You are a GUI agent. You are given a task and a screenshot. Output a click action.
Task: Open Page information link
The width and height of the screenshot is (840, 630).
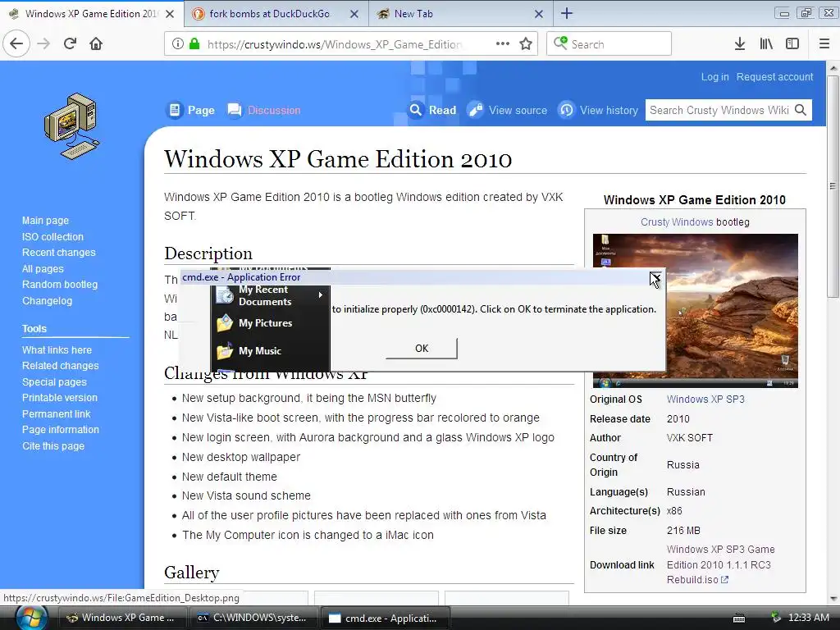click(61, 430)
